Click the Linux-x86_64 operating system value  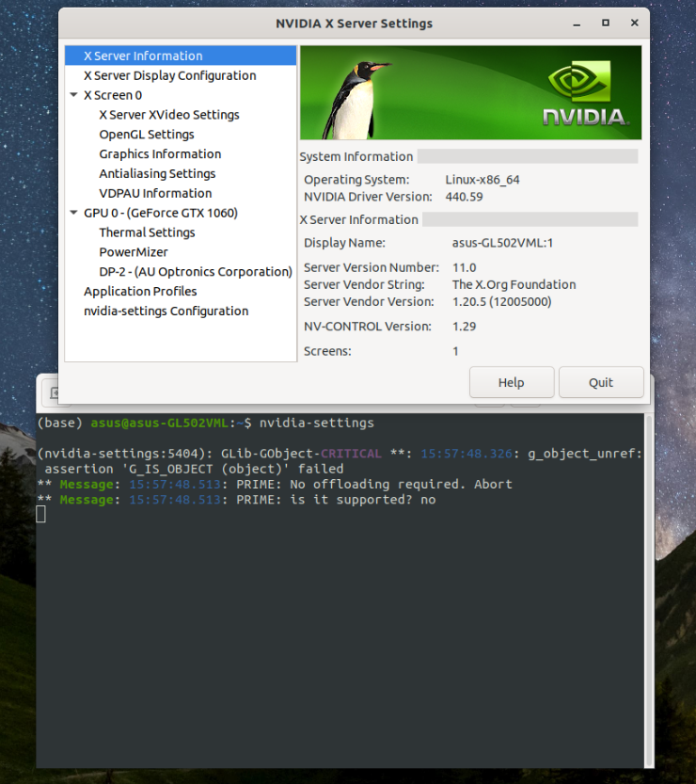[482, 180]
